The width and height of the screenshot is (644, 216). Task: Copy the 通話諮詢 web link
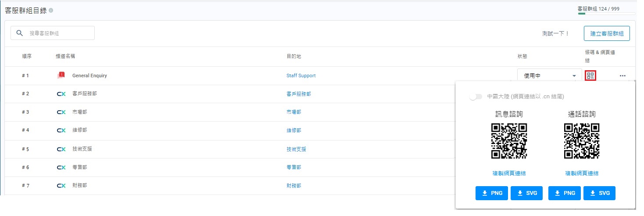pos(582,173)
